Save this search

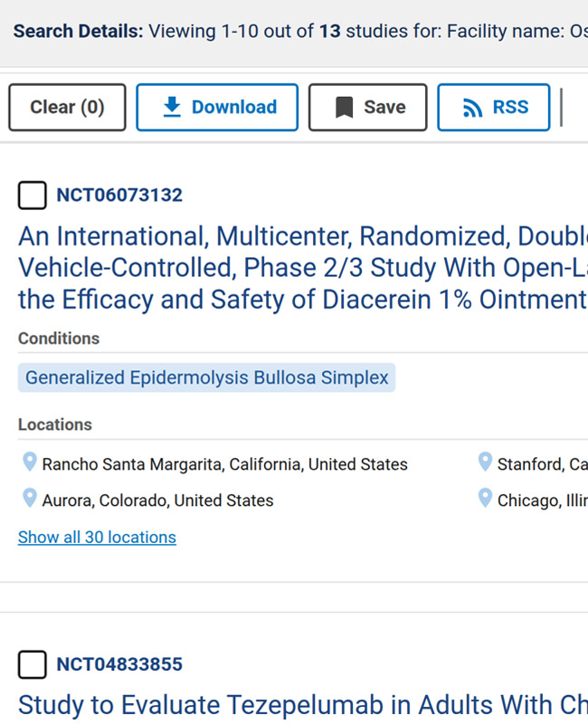pos(368,107)
